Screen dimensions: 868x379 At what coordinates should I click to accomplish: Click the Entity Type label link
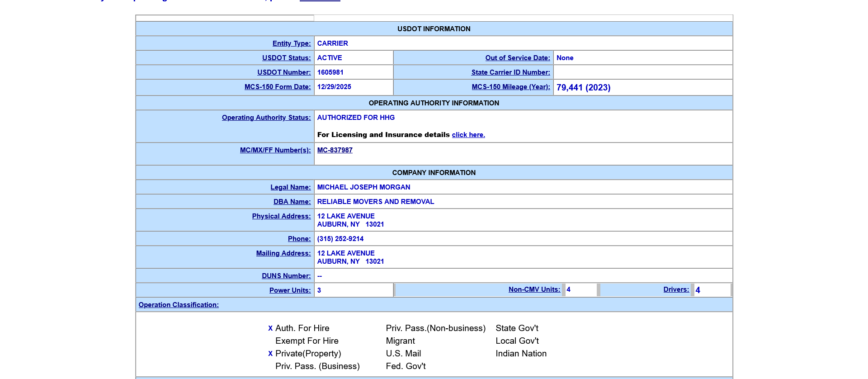pyautogui.click(x=292, y=43)
